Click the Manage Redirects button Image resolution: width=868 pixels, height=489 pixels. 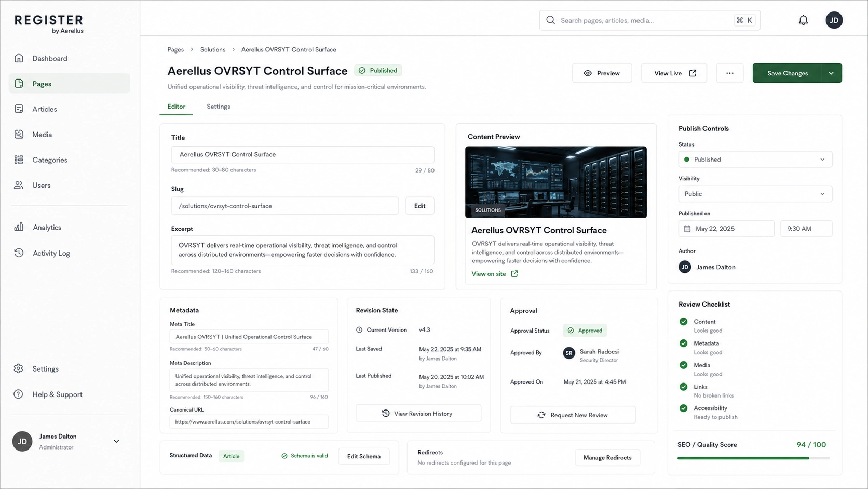pos(607,458)
